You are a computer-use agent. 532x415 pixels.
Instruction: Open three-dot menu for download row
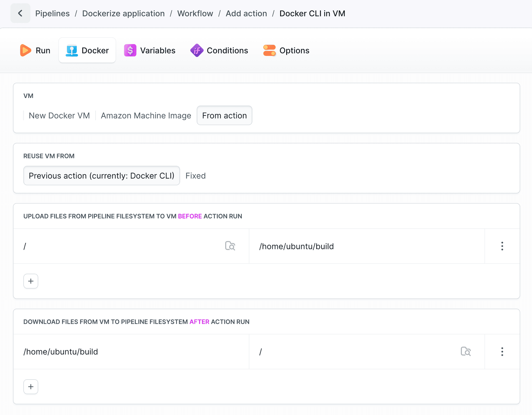coord(502,352)
